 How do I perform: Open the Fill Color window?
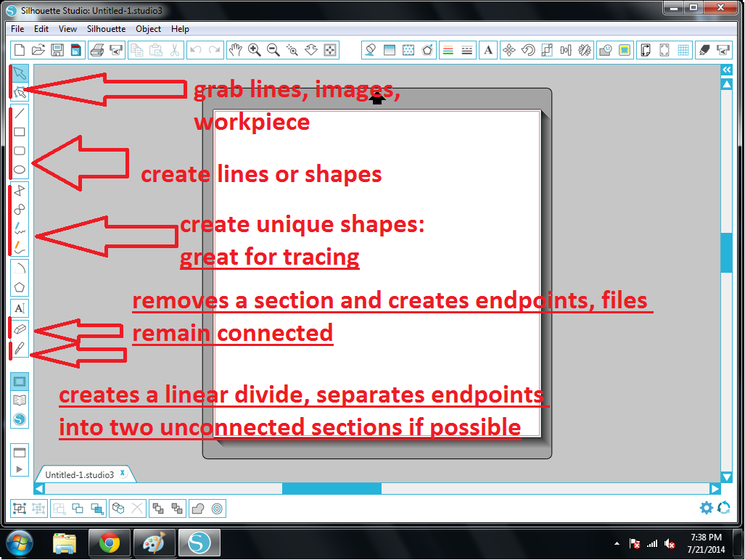tap(370, 50)
